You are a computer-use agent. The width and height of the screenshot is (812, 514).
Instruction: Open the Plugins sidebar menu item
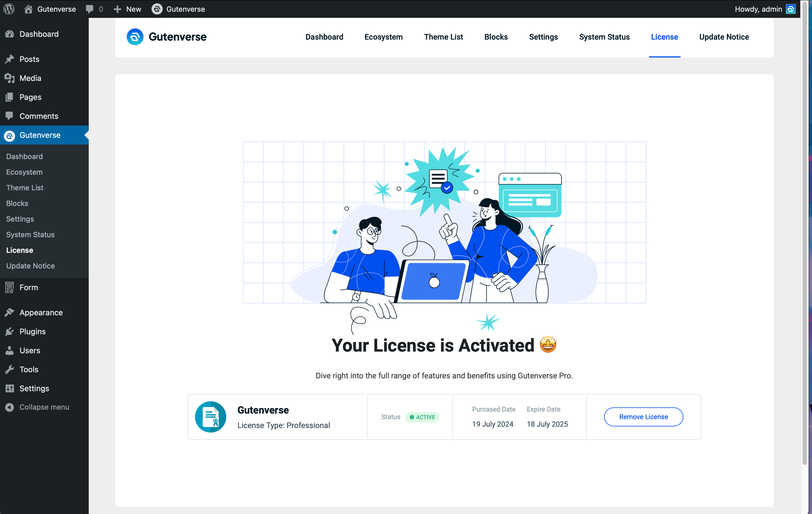point(32,331)
